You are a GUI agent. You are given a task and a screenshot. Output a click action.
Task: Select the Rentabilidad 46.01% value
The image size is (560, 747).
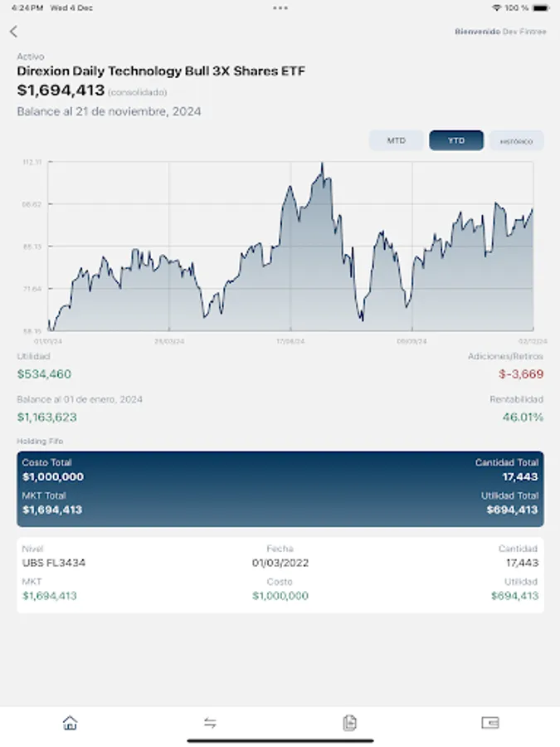pyautogui.click(x=523, y=417)
